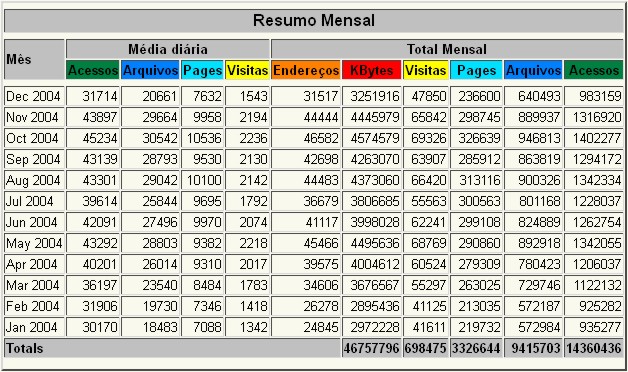Viewport: 628px width, 372px height.
Task: Click the Totals row label
Action: coord(24,348)
